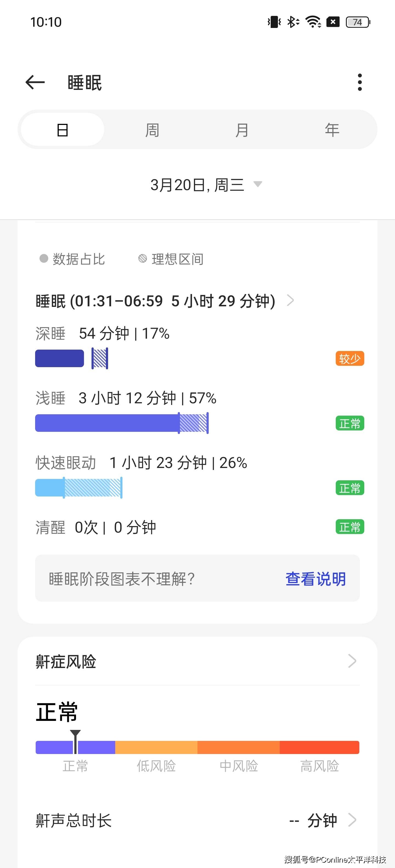Tap the back arrow icon
395x868 pixels.
point(35,82)
